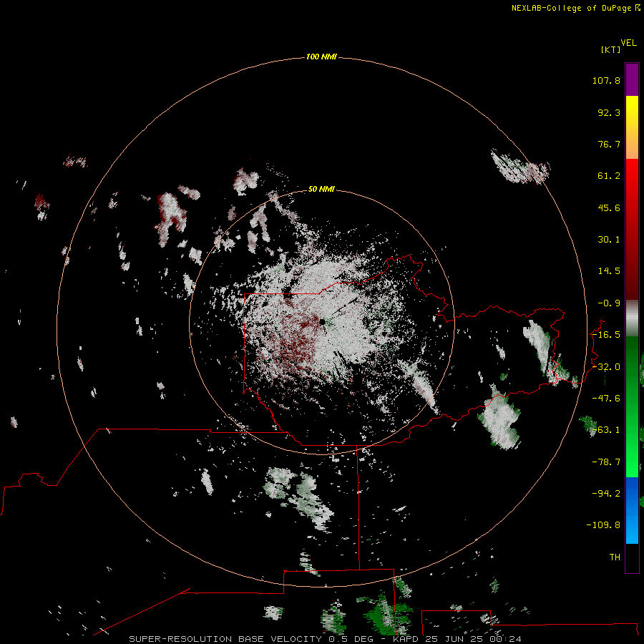Screen dimensions: 644x644
Task: Click the TH label on the legend
Action: [x=615, y=557]
